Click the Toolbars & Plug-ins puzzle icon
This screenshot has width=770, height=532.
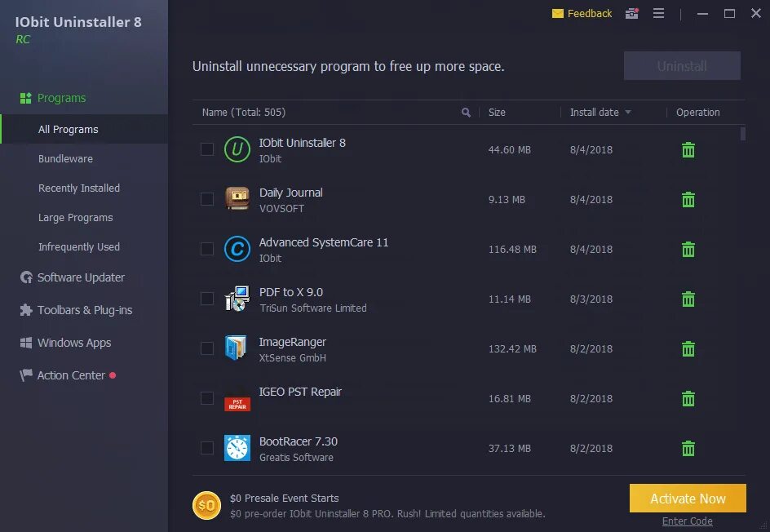26,310
